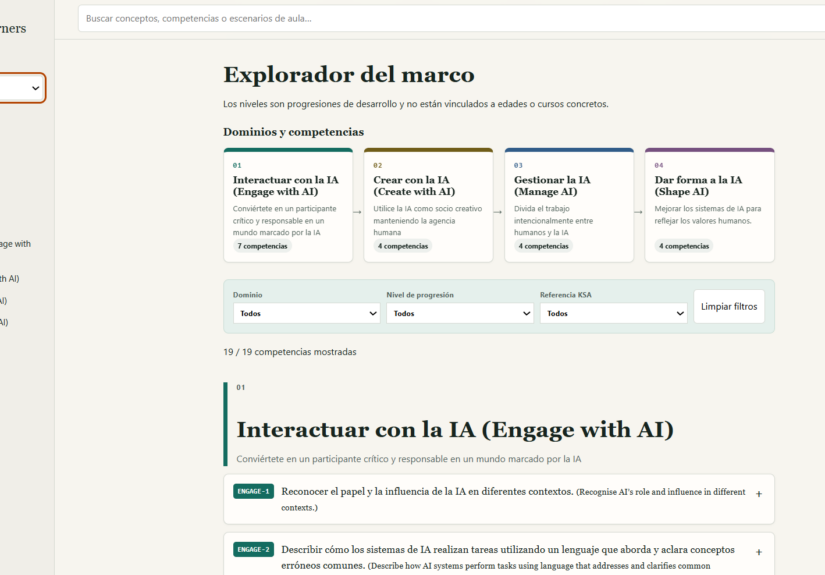The height and width of the screenshot is (575, 825).
Task: Click the Limpiar filtros button
Action: point(729,306)
